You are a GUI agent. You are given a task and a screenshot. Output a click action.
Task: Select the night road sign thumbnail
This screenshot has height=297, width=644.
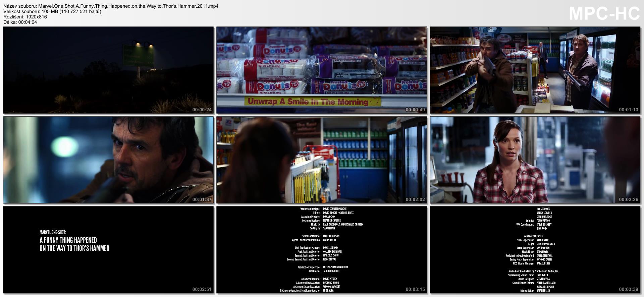coord(108,70)
